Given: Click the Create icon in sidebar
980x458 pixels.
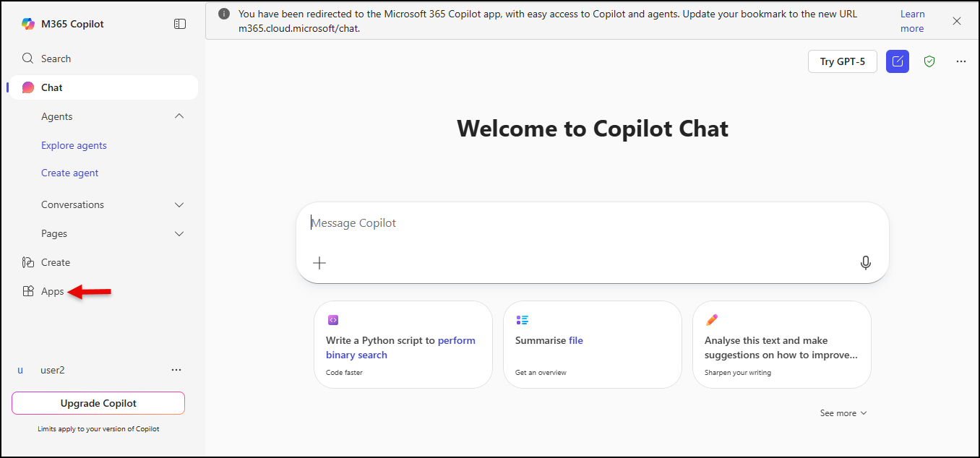Looking at the screenshot, I should [28, 262].
